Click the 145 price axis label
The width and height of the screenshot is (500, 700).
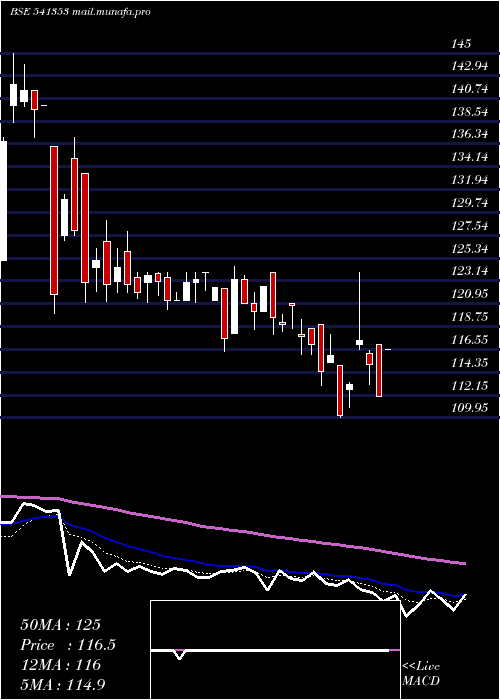coord(461,44)
